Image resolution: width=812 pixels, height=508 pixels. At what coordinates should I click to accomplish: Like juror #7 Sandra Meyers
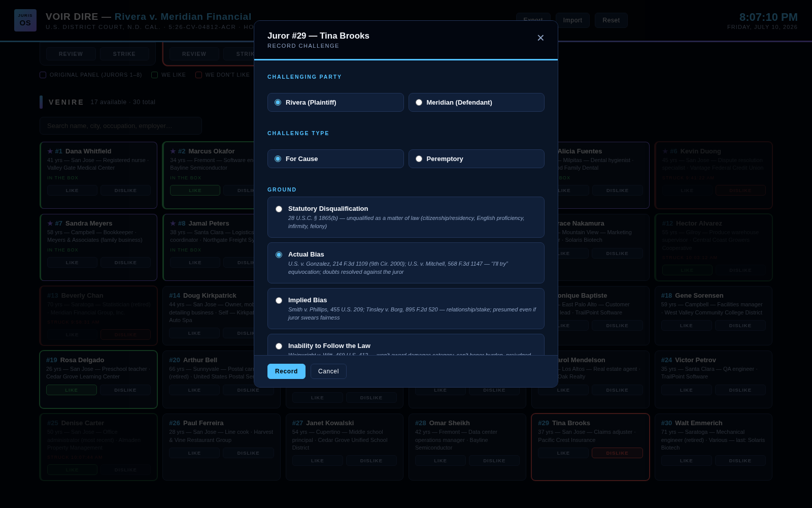pos(72,263)
